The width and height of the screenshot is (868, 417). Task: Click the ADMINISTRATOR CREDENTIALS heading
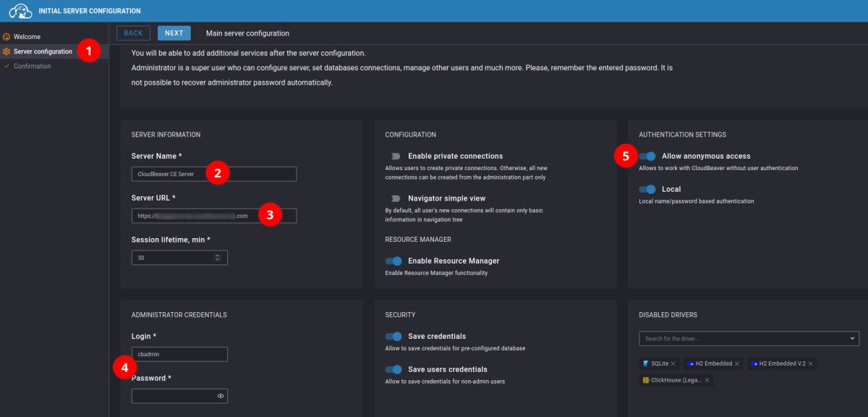click(x=179, y=315)
